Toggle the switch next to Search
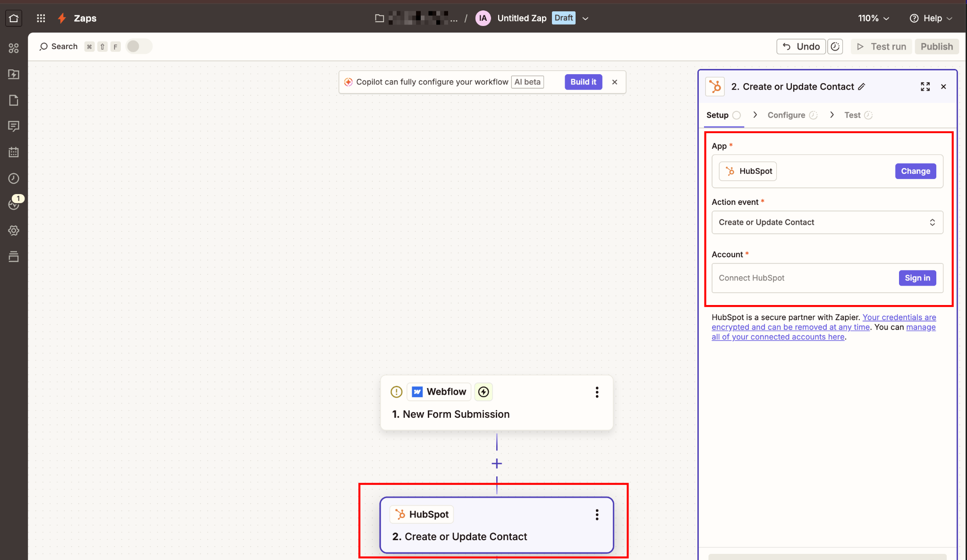 [139, 46]
